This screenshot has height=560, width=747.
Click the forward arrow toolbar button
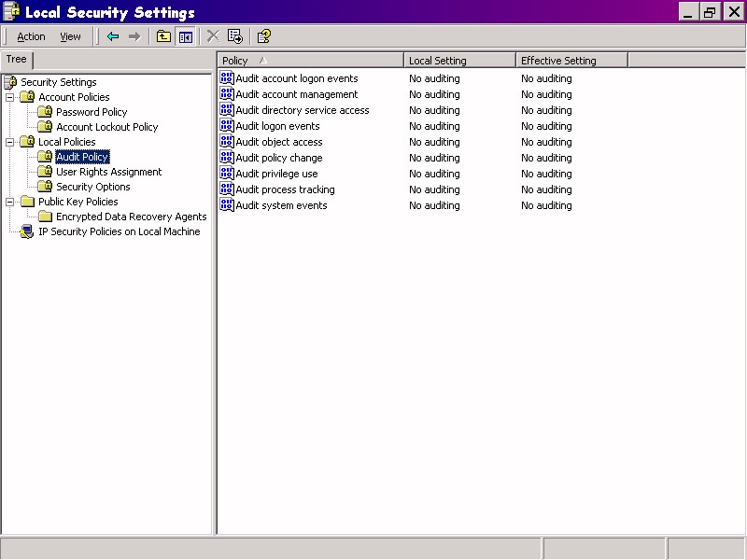click(134, 36)
